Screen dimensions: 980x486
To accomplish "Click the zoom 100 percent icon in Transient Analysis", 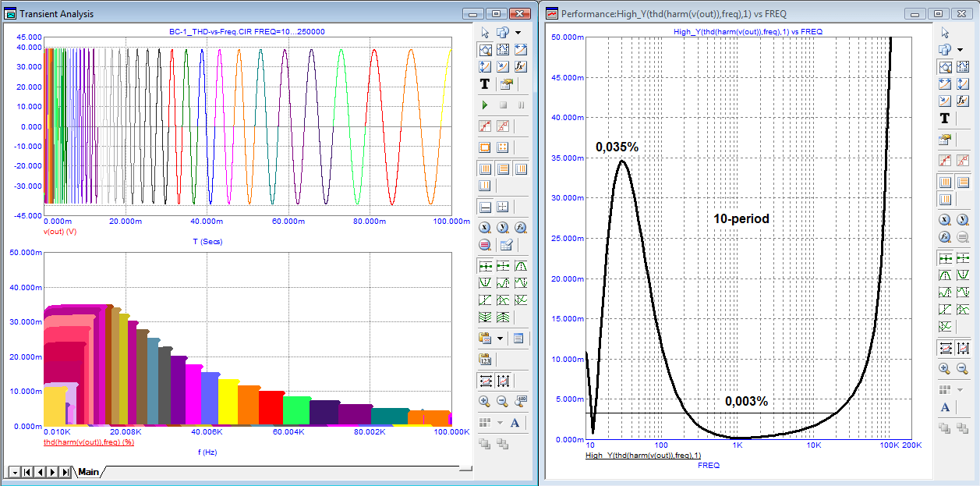I will tap(521, 400).
